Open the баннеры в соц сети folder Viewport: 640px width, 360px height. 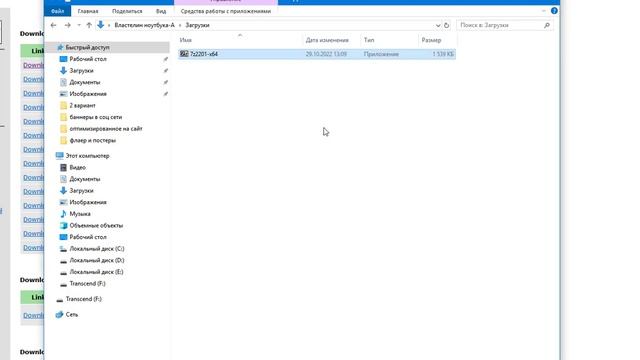pos(96,117)
